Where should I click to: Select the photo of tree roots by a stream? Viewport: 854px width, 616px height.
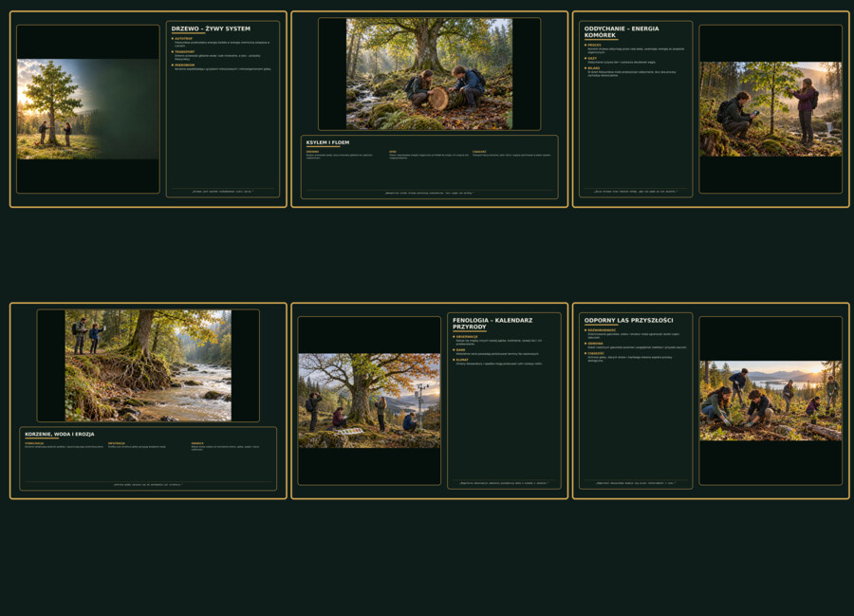pos(148,365)
